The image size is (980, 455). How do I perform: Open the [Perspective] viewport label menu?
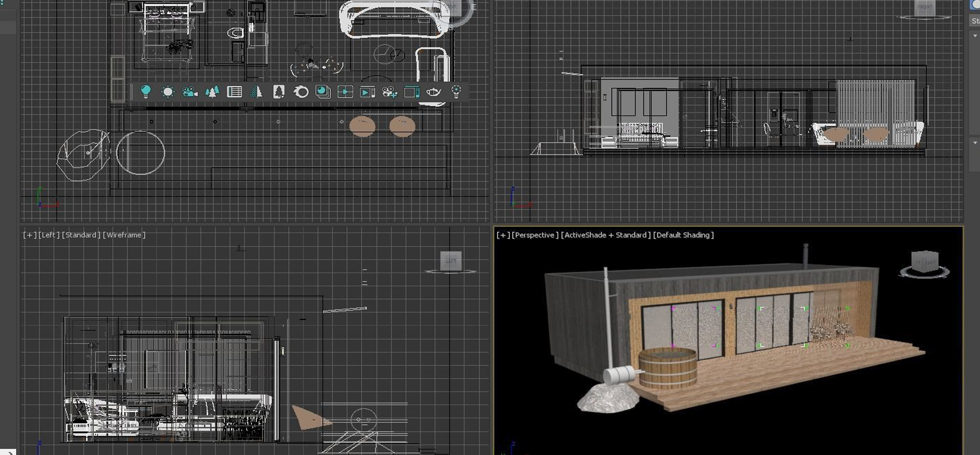(535, 235)
